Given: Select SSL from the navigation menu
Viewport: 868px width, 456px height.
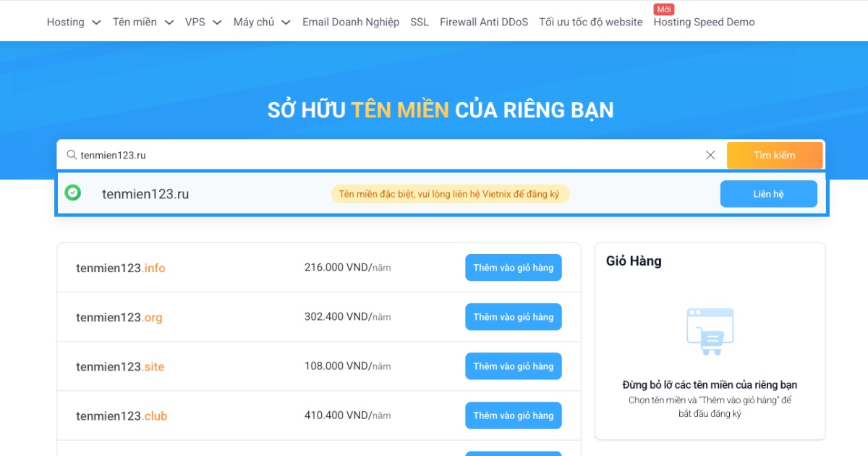Looking at the screenshot, I should pos(419,22).
